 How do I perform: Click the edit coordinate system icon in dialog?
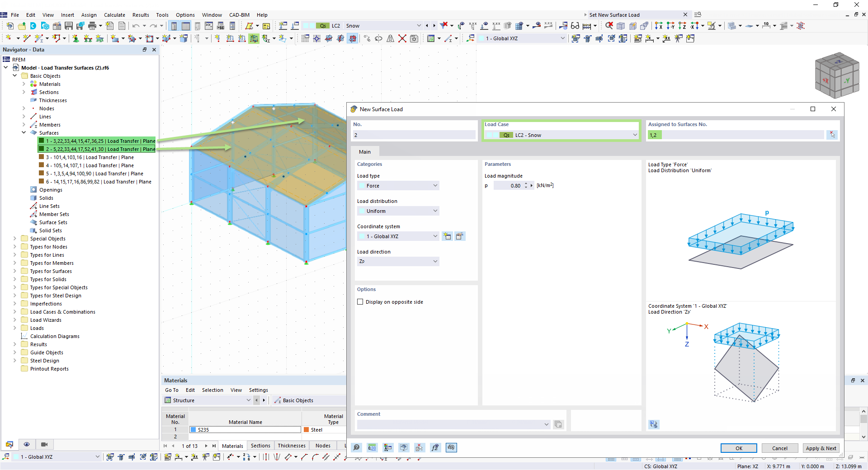tap(460, 236)
